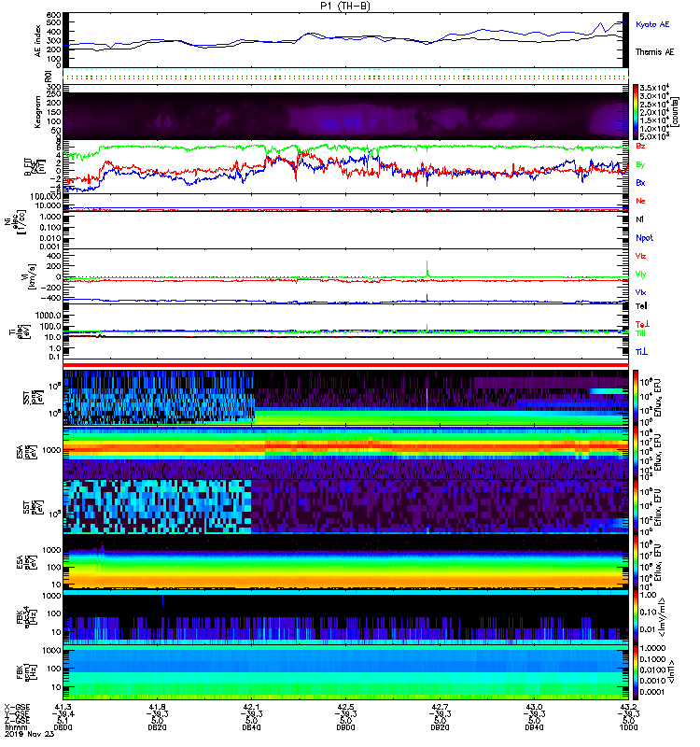The height and width of the screenshot is (747, 700).
Task: Select the "Kyoto AE" legend label
Action: [x=652, y=24]
